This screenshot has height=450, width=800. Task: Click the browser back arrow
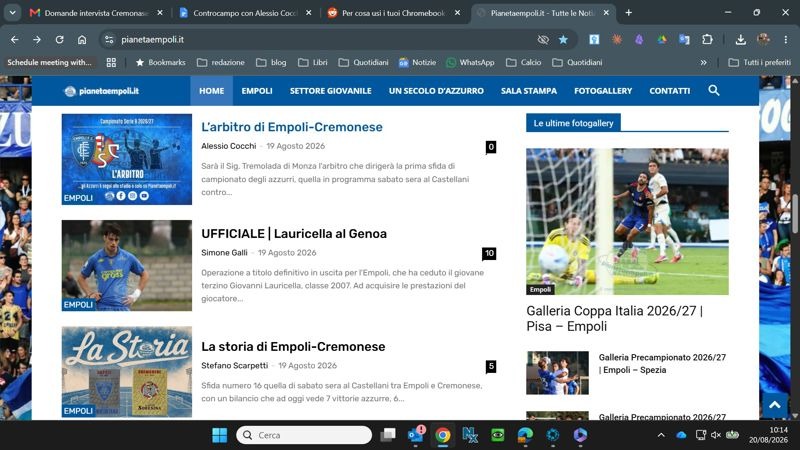(x=15, y=39)
